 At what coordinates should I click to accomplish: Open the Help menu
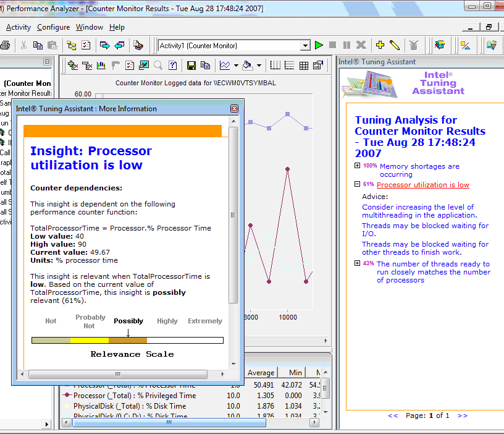click(x=117, y=27)
